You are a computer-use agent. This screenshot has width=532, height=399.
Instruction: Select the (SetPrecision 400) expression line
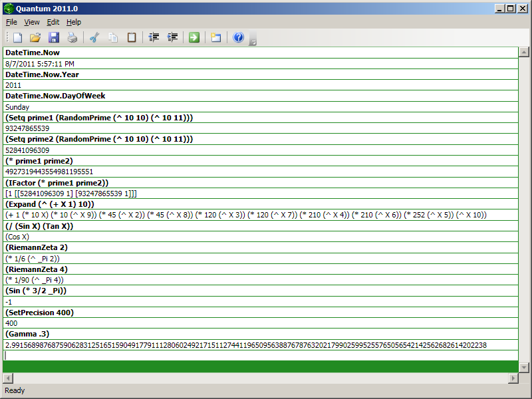click(40, 312)
